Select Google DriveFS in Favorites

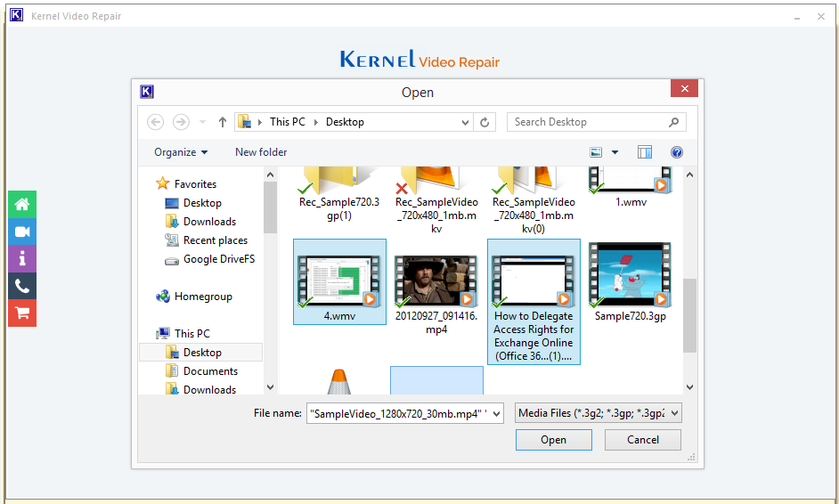218,259
